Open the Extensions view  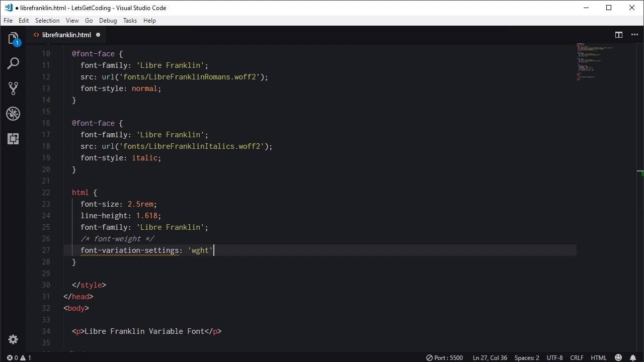pyautogui.click(x=14, y=138)
